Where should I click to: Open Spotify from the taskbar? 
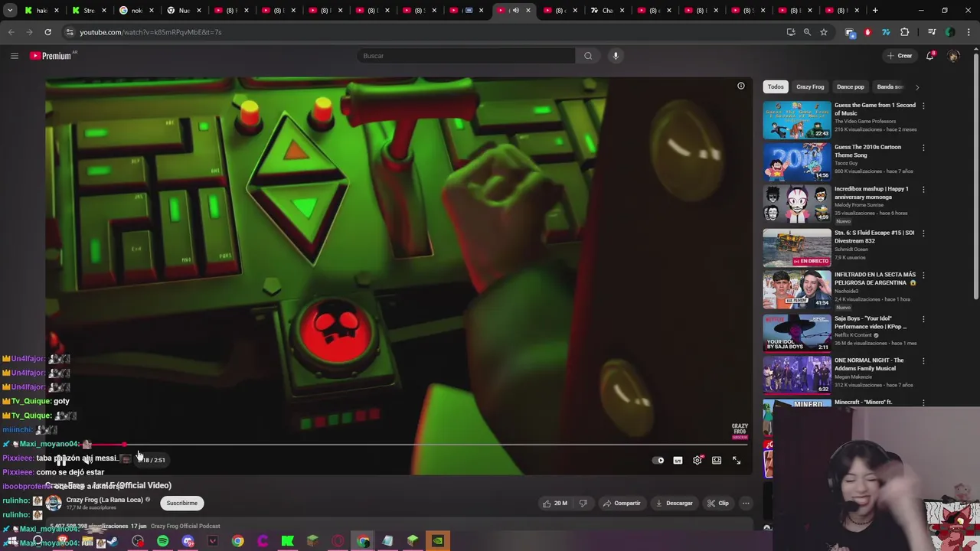pos(162,541)
